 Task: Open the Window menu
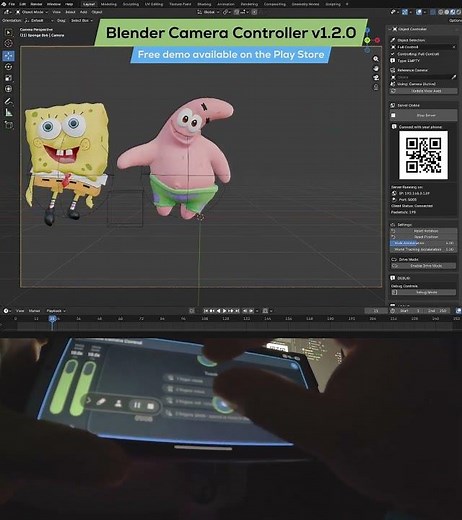click(x=53, y=4)
